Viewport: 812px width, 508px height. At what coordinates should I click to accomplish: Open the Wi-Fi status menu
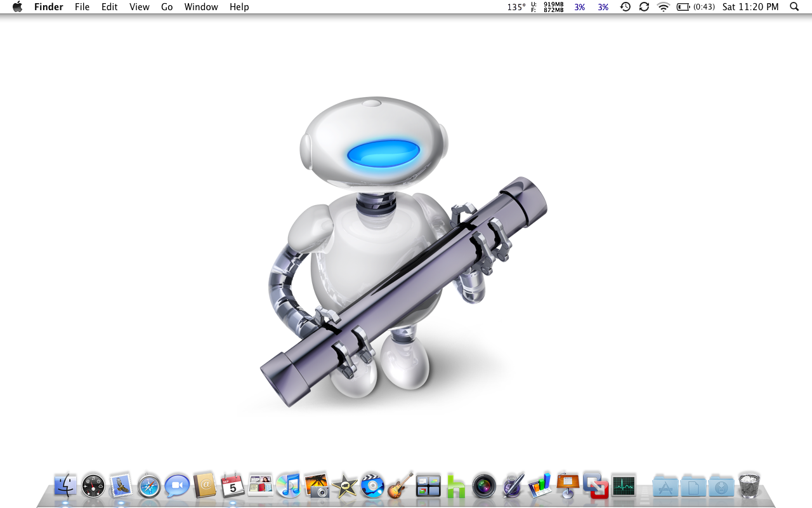664,7
